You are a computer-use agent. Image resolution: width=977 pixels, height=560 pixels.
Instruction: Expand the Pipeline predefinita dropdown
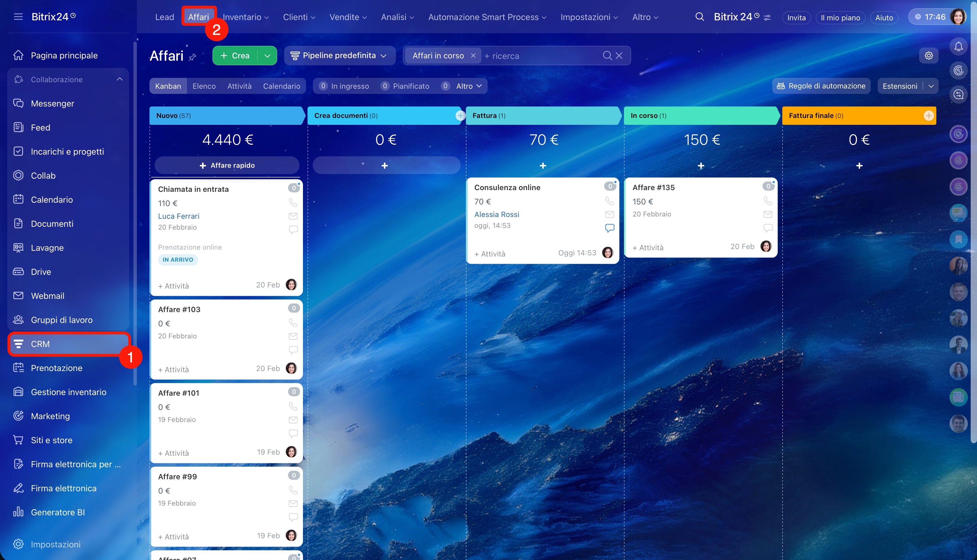click(x=339, y=55)
